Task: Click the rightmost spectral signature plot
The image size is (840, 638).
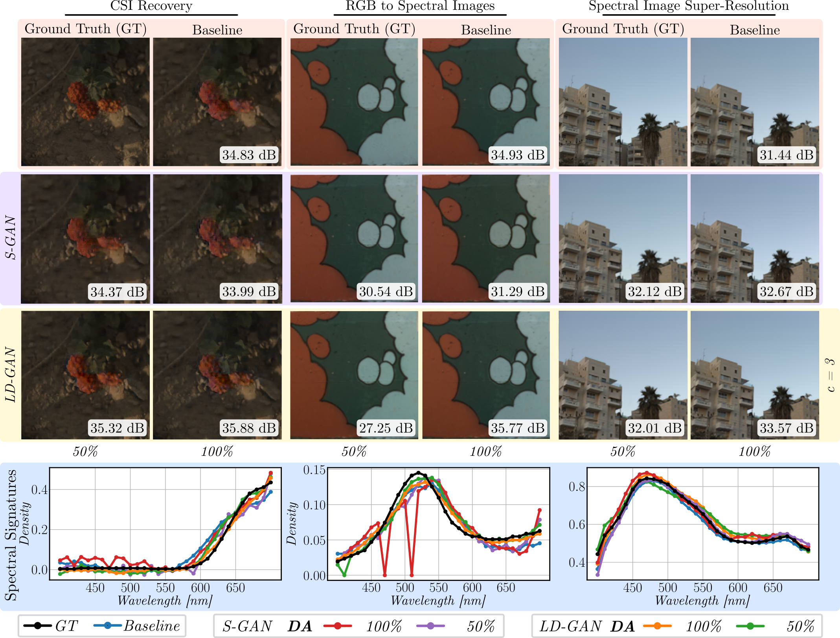Action: pos(702,523)
